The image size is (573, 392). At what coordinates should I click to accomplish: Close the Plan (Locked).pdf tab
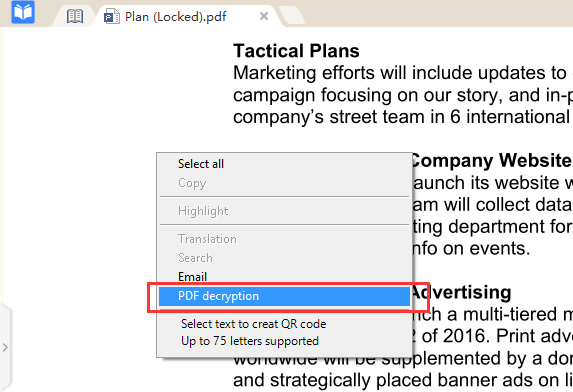264,16
